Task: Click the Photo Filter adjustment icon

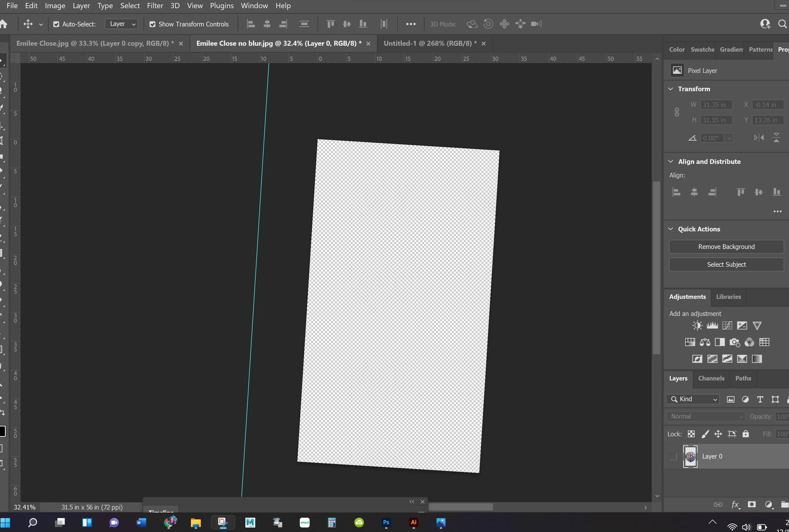Action: pos(734,342)
